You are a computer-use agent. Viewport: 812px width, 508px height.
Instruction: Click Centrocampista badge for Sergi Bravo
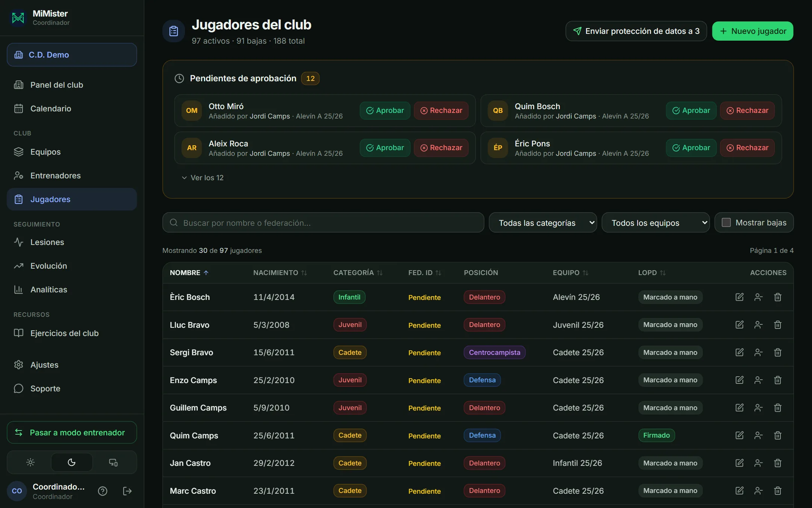494,353
